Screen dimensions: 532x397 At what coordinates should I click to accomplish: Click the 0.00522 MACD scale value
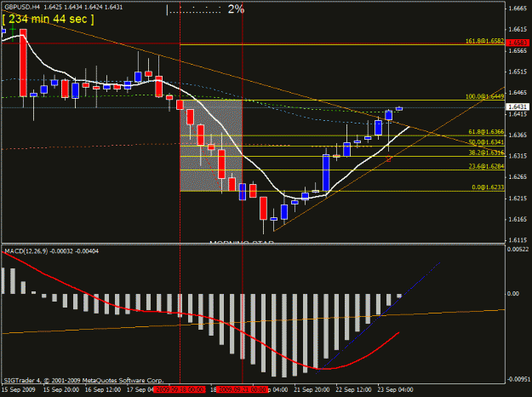click(518, 250)
